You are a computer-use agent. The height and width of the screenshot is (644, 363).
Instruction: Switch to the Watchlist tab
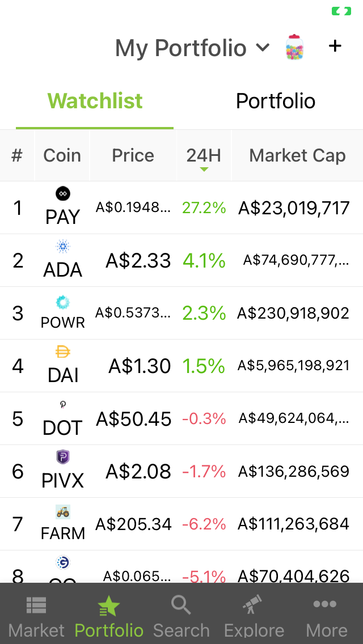point(95,101)
